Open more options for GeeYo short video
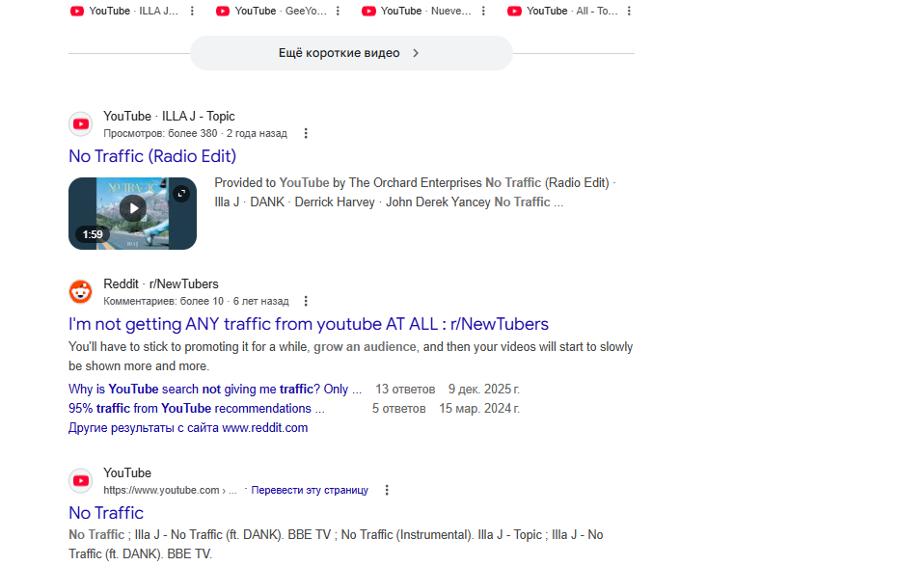Screen dimensions: 924x566 pyautogui.click(x=338, y=11)
